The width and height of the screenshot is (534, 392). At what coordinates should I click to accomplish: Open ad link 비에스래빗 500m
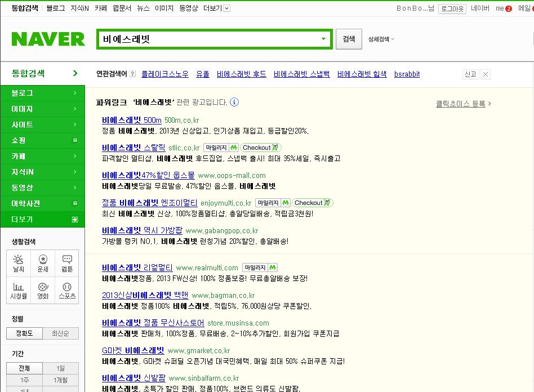(x=131, y=120)
